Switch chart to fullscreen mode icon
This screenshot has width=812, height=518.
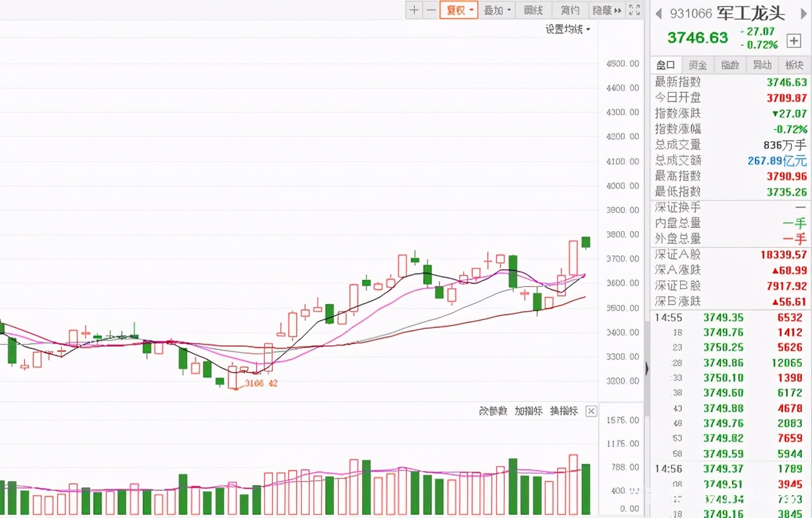[634, 10]
